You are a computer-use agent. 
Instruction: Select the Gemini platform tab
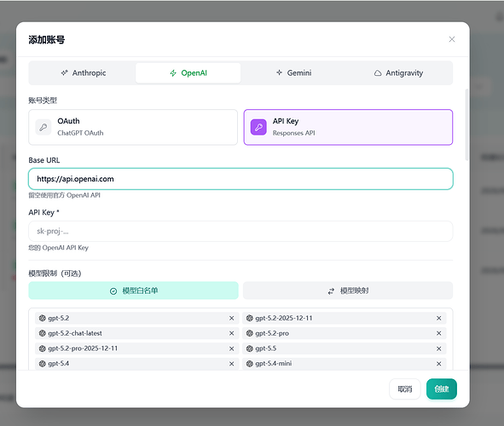click(293, 73)
